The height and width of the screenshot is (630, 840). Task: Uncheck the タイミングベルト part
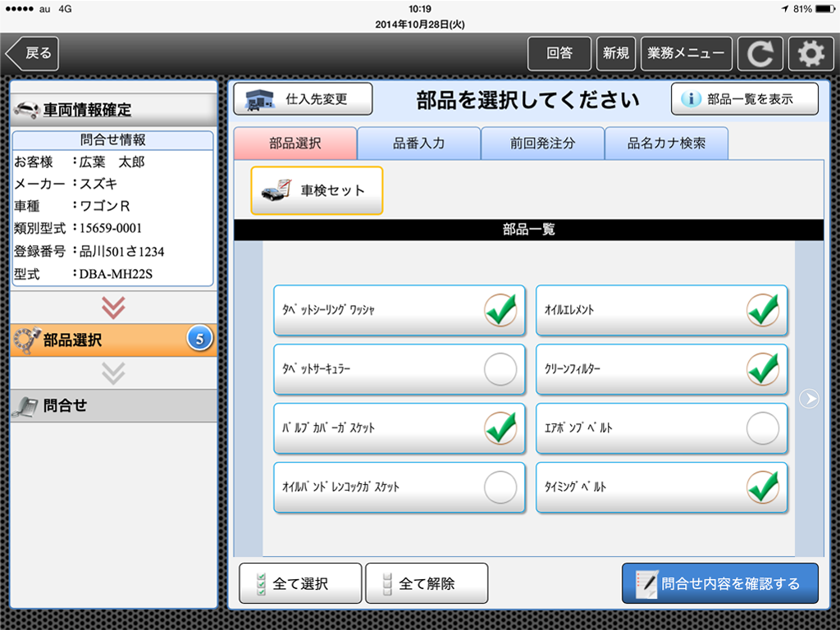coord(762,487)
